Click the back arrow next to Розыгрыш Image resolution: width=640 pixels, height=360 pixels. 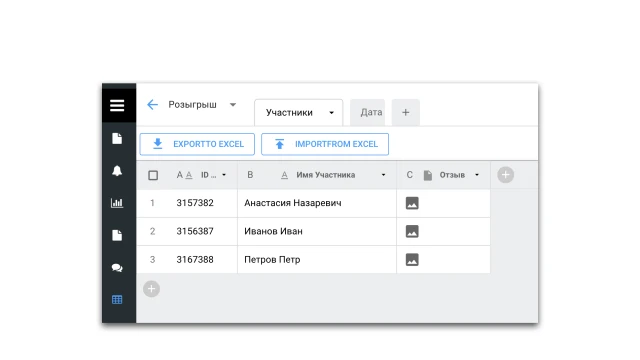pos(152,104)
